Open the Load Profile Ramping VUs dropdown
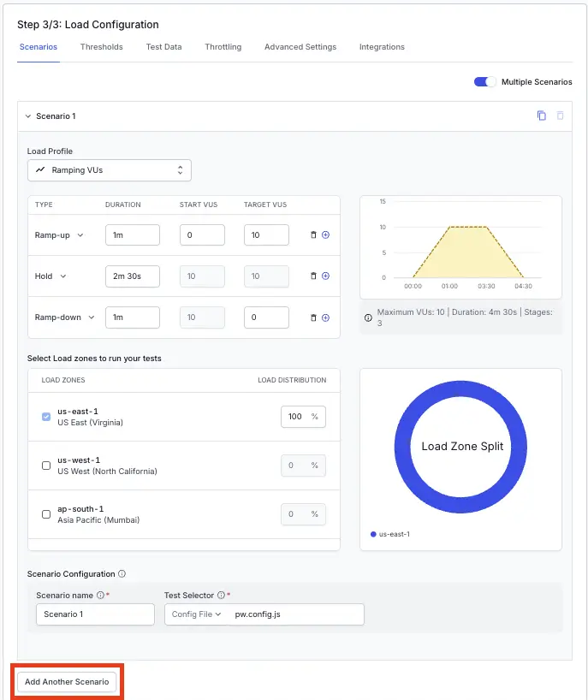The width and height of the screenshot is (588, 700). (x=110, y=170)
